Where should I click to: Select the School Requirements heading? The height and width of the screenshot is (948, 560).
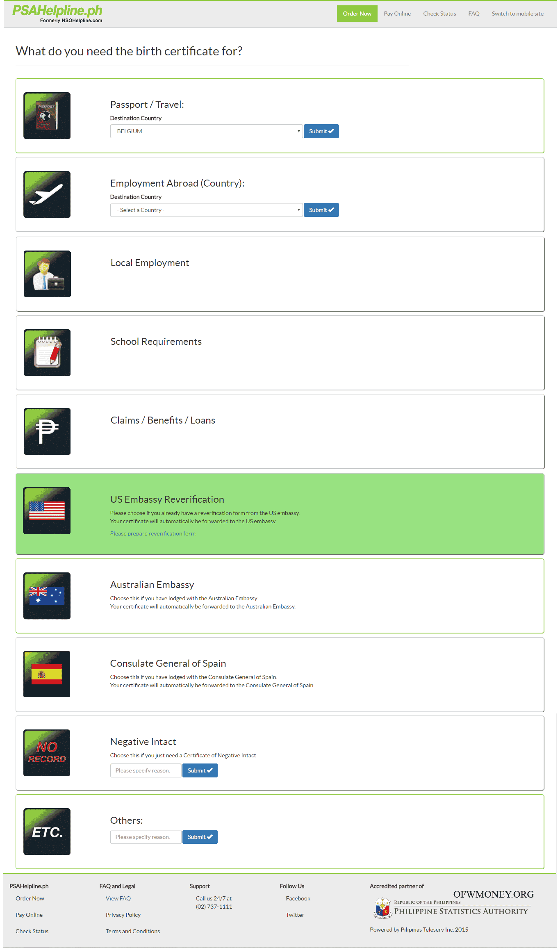pos(156,342)
